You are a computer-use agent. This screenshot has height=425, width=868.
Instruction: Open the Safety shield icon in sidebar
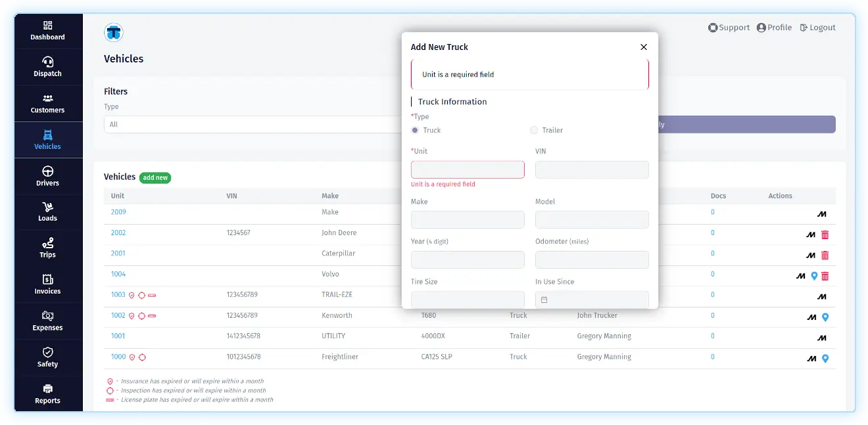tap(47, 353)
